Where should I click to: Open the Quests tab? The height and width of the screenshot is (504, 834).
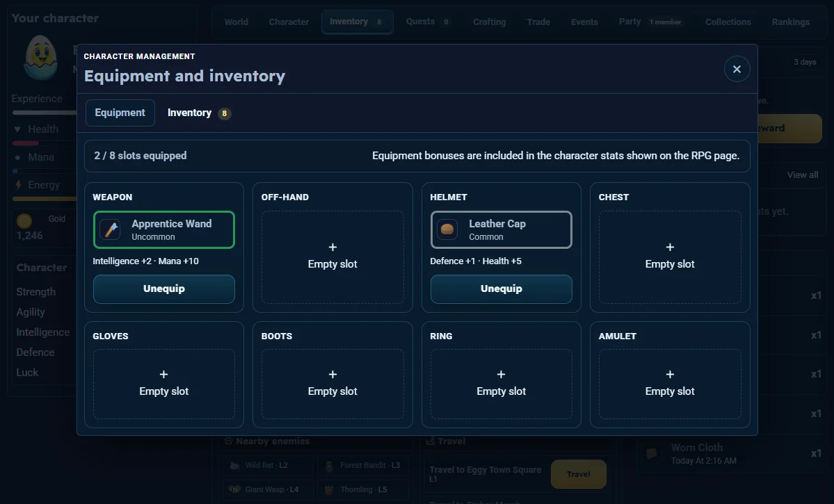tap(428, 22)
